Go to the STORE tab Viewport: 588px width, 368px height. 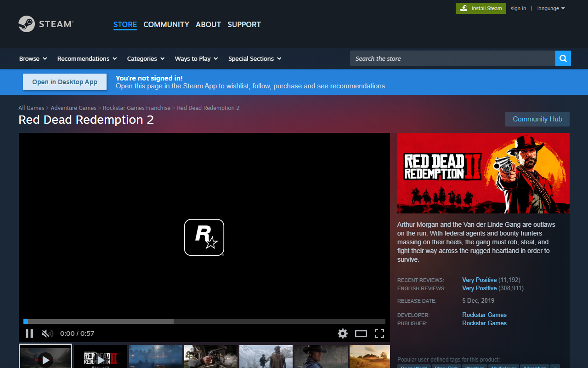125,25
